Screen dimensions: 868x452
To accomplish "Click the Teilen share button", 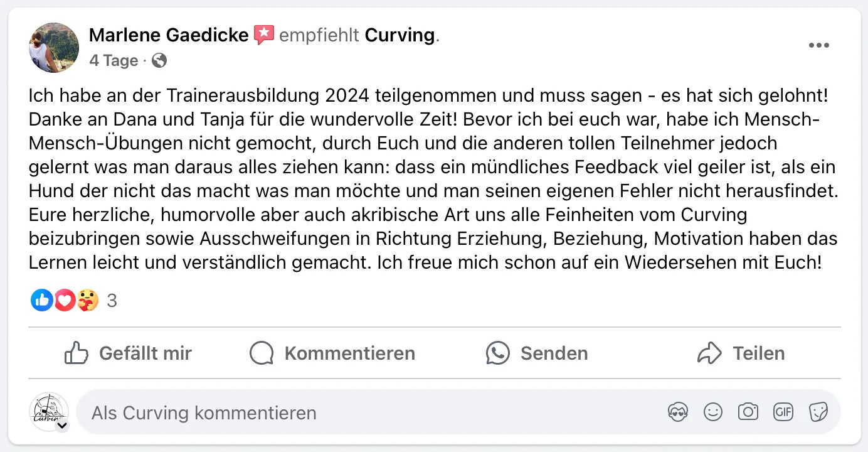I will [741, 353].
